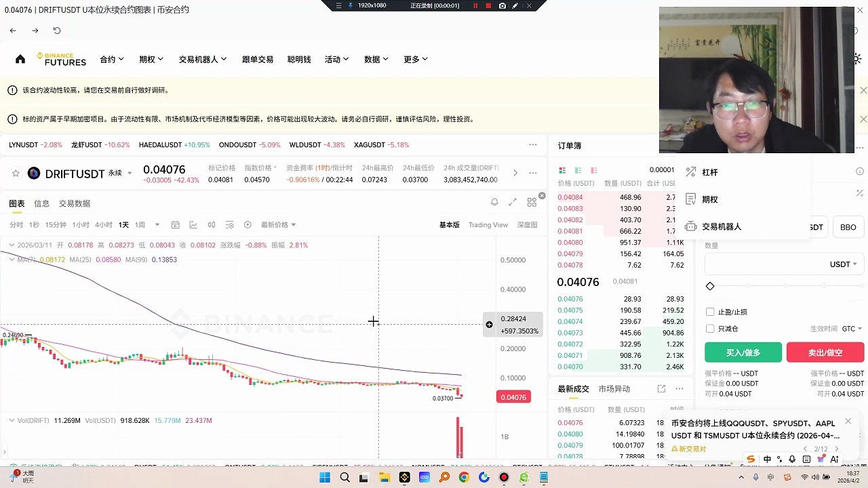Choose the 0.00001 order book precision

coord(662,170)
